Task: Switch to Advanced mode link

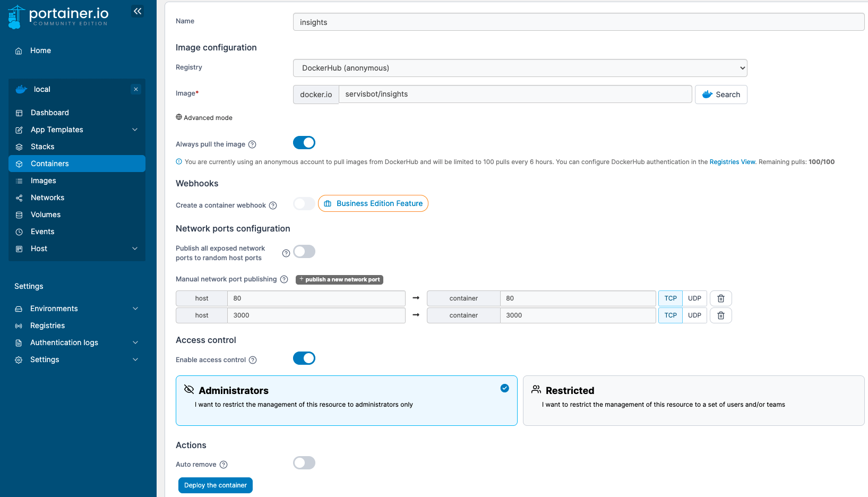Action: (204, 118)
